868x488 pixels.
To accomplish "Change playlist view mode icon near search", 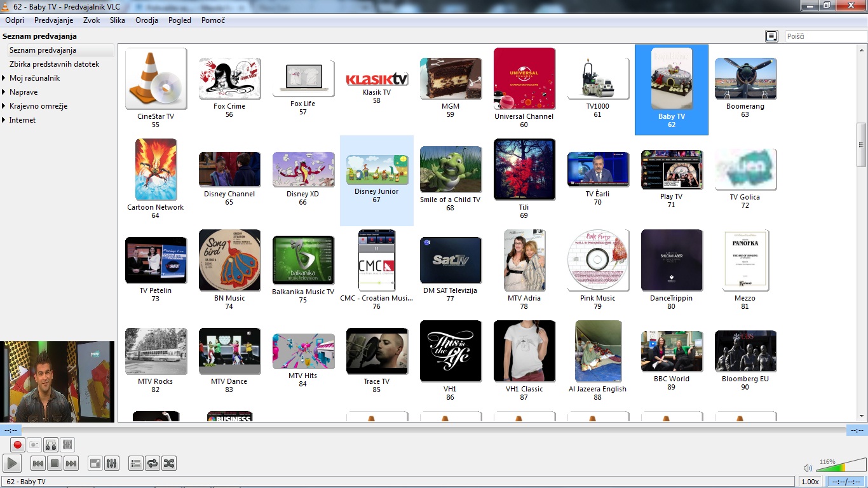I will click(x=771, y=36).
